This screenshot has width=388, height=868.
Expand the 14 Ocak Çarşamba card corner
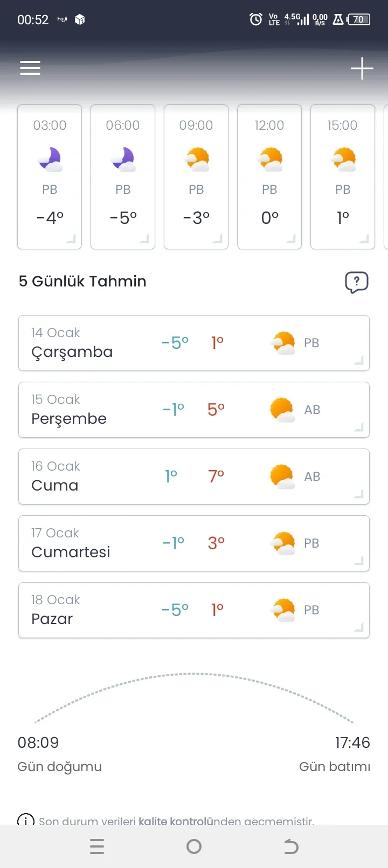359,360
